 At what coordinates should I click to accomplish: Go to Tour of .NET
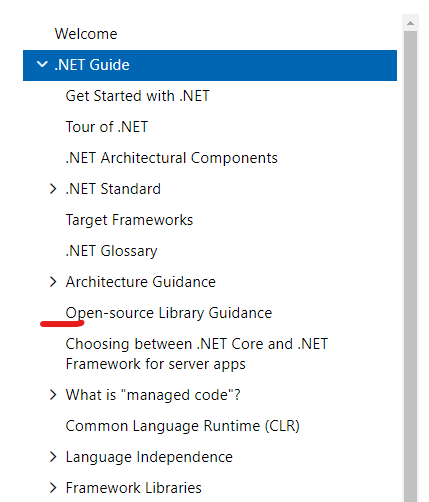107,127
